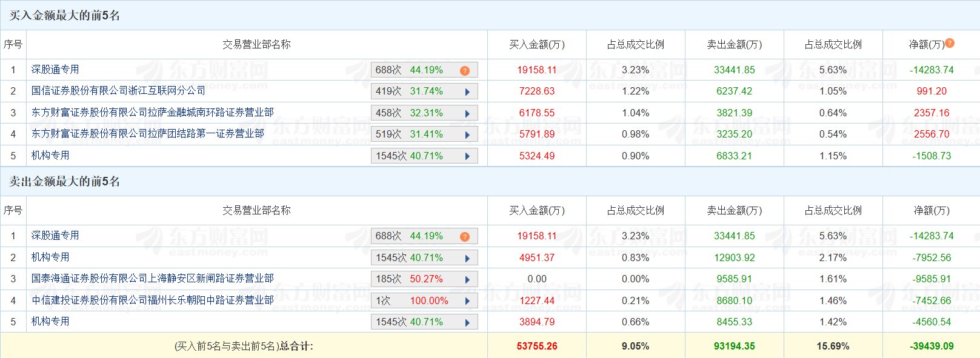Click the orange help icon beside 净额(万) header
The width and height of the screenshot is (980, 358).
(x=950, y=43)
